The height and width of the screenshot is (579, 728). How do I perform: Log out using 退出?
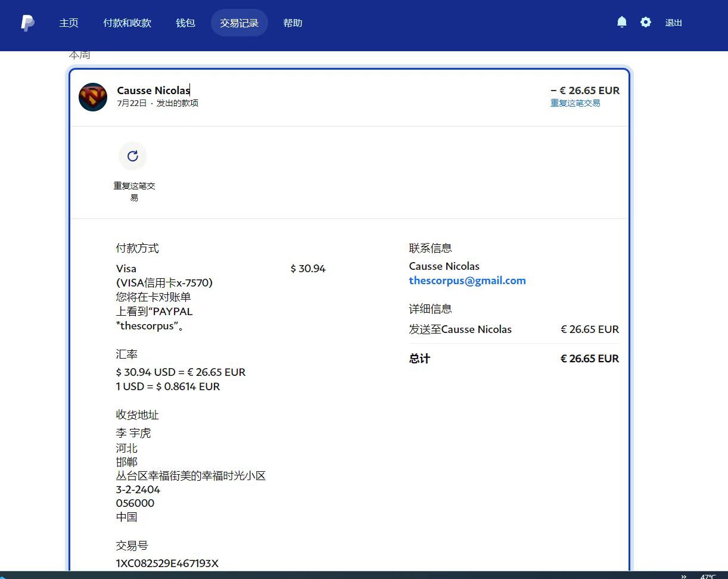(673, 23)
